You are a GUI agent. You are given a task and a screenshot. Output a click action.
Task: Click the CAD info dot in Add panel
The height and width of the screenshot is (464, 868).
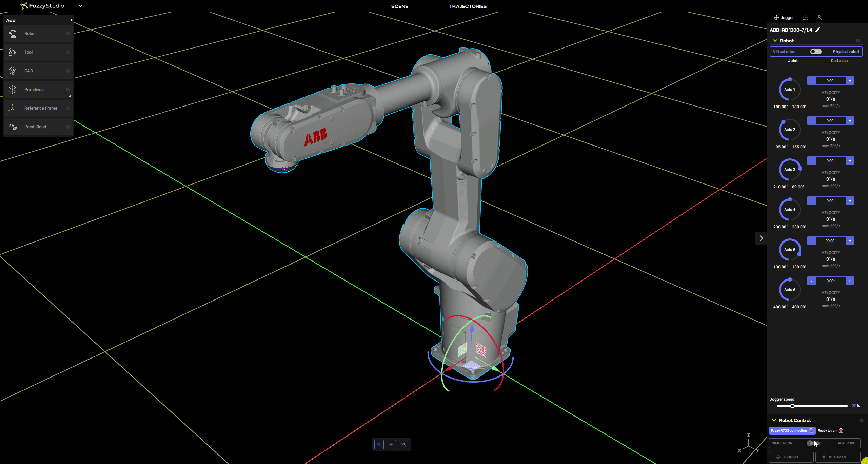coord(68,71)
